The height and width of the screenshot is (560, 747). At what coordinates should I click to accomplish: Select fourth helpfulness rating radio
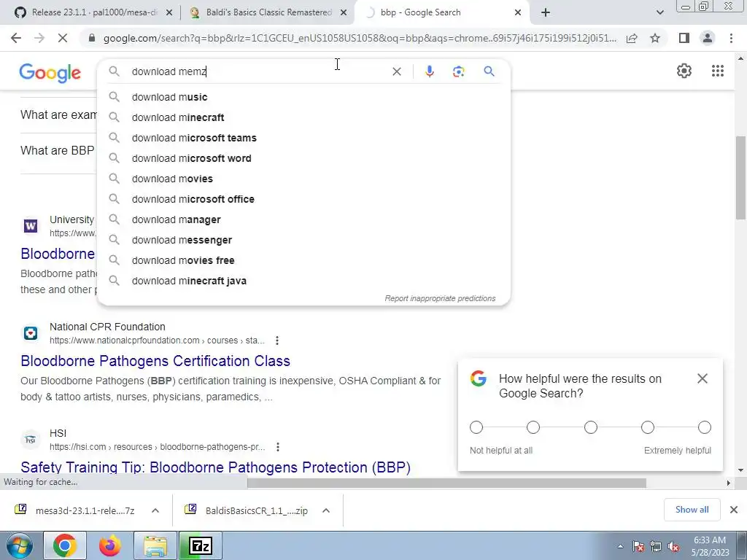click(648, 427)
